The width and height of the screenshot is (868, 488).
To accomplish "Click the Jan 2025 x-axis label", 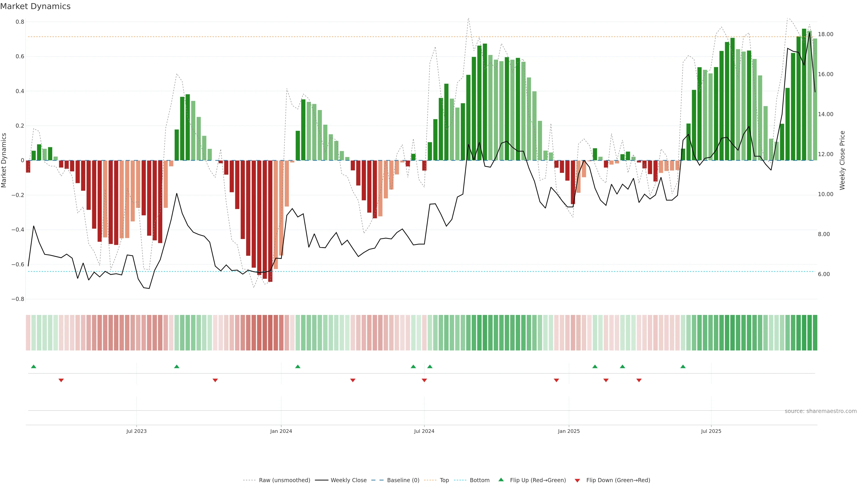I will [x=569, y=431].
